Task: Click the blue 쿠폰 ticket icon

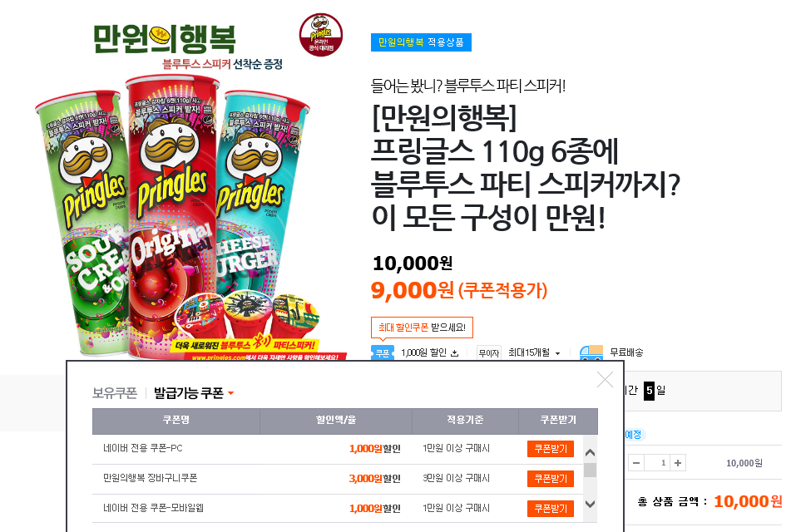Action: coord(383,352)
